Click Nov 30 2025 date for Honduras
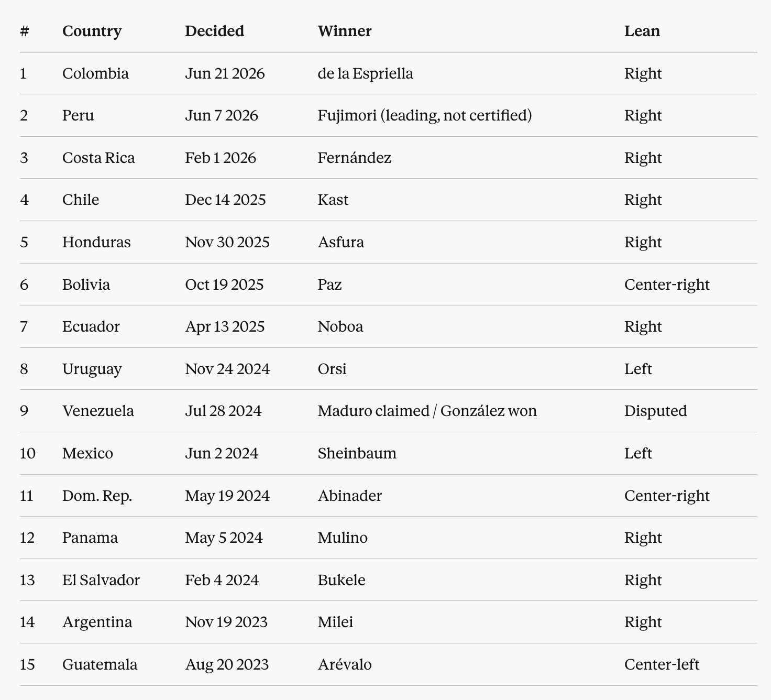This screenshot has height=700, width=771. (x=227, y=242)
